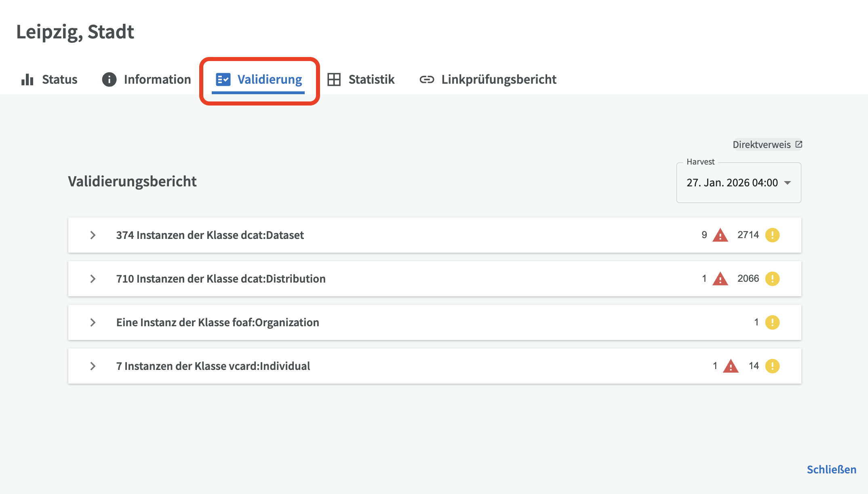Click yellow warning icon in foaf:Organization row
The image size is (868, 494).
pyautogui.click(x=772, y=323)
